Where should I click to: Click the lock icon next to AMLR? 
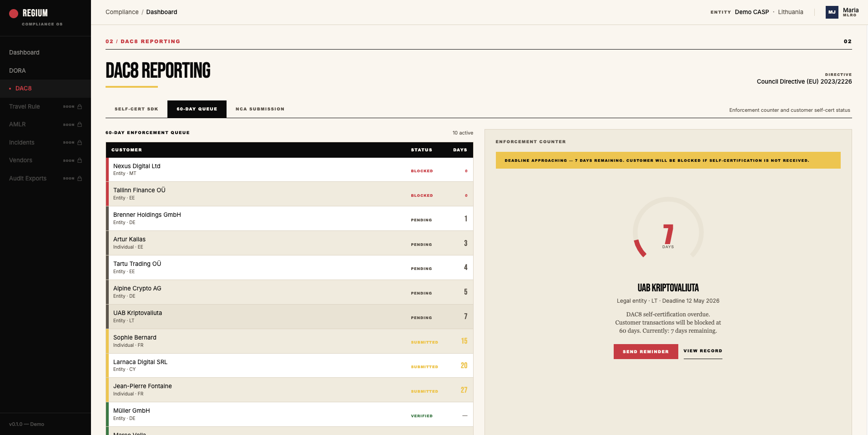coord(80,124)
